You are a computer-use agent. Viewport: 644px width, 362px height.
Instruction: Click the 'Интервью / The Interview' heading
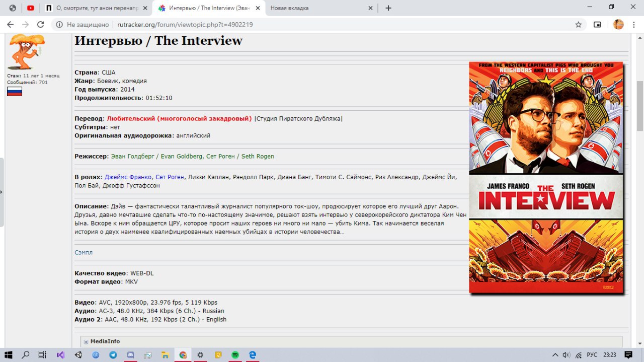(158, 40)
